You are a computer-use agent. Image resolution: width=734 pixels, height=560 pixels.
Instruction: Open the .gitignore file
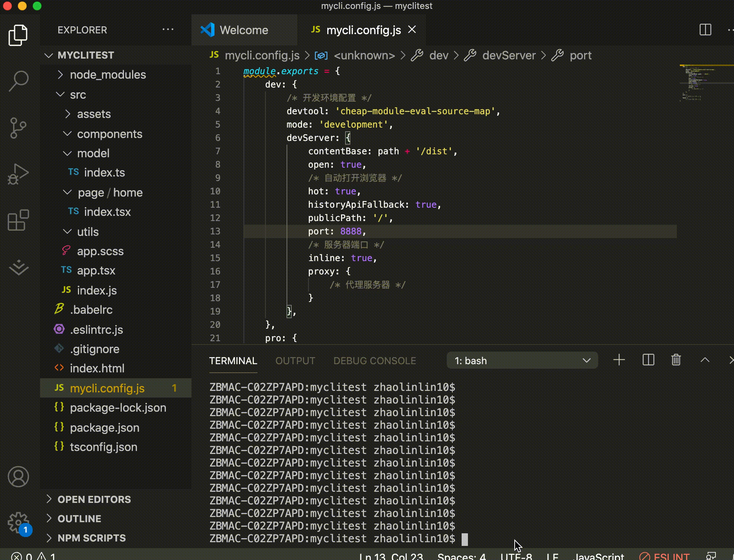(x=115, y=349)
